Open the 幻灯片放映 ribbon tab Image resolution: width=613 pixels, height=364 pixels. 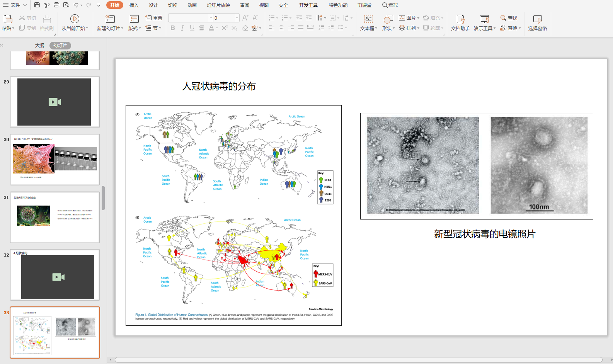218,5
